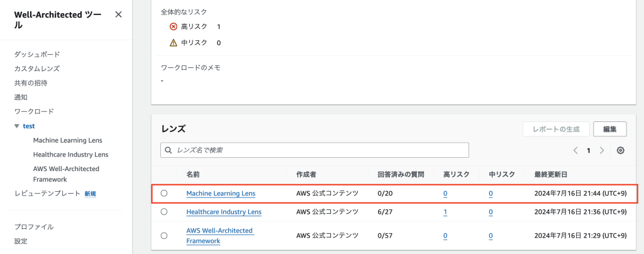Click the レンズ section heading

click(173, 129)
